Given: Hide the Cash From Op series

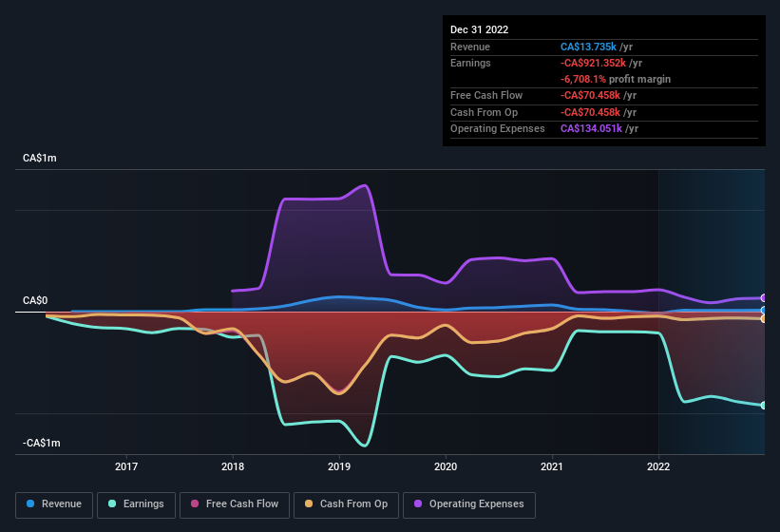Looking at the screenshot, I should (346, 504).
